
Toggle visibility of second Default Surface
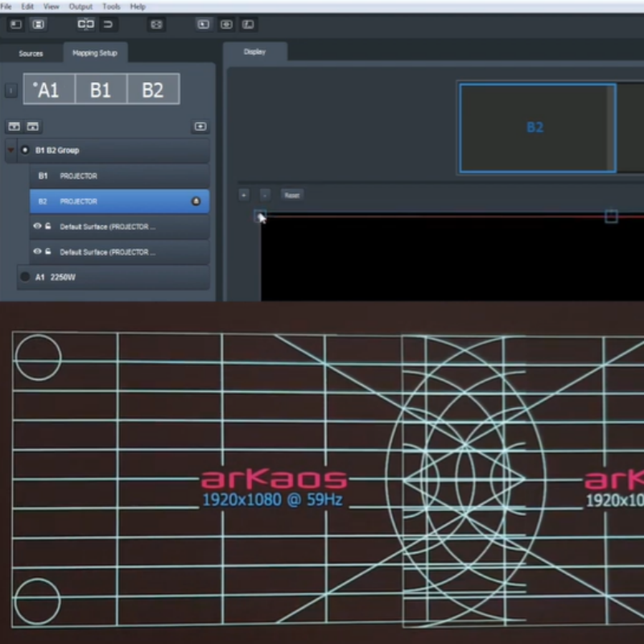pos(37,252)
